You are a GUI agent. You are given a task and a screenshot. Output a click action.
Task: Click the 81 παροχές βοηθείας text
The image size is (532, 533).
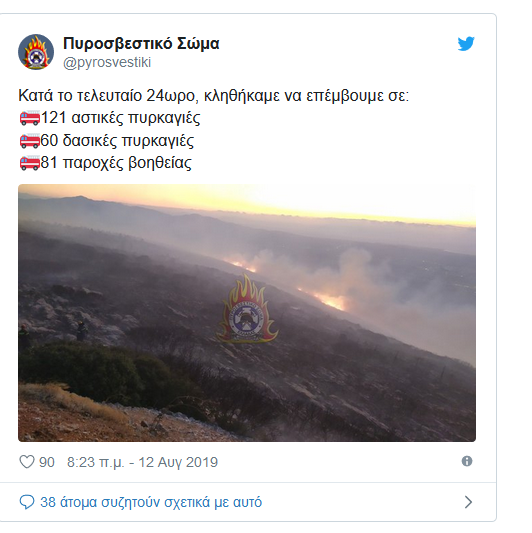coord(116,163)
